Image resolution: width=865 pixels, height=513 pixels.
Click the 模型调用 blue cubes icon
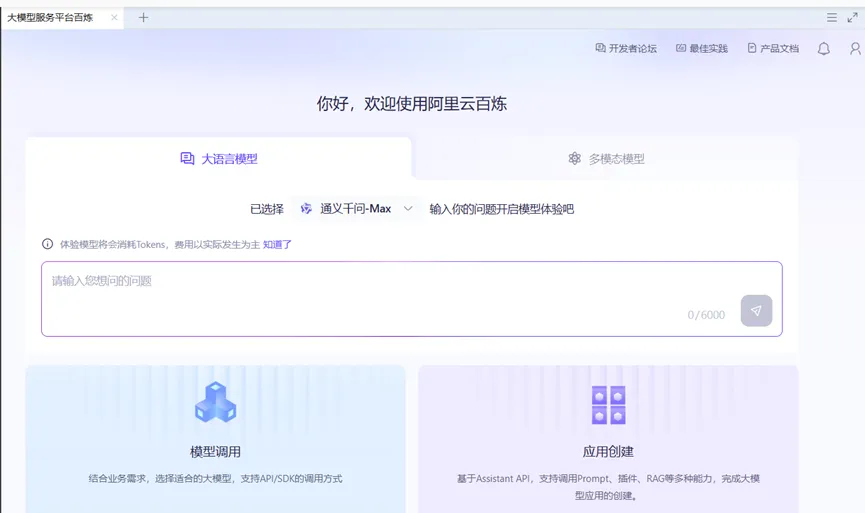tap(216, 402)
